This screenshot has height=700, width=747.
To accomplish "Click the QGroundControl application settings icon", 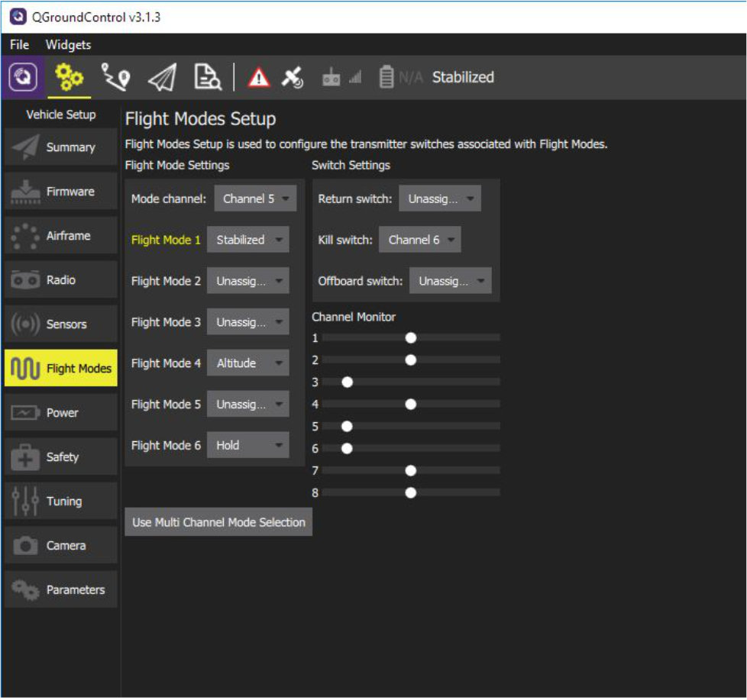I will coord(23,76).
